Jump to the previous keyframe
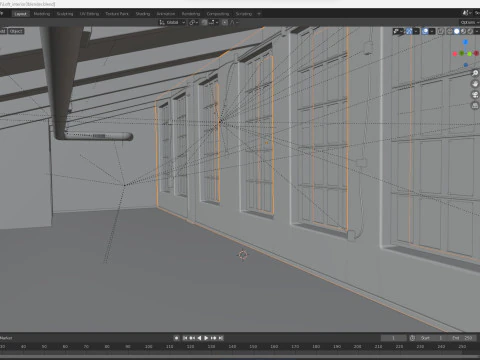The height and width of the screenshot is (360, 480). coord(192,338)
